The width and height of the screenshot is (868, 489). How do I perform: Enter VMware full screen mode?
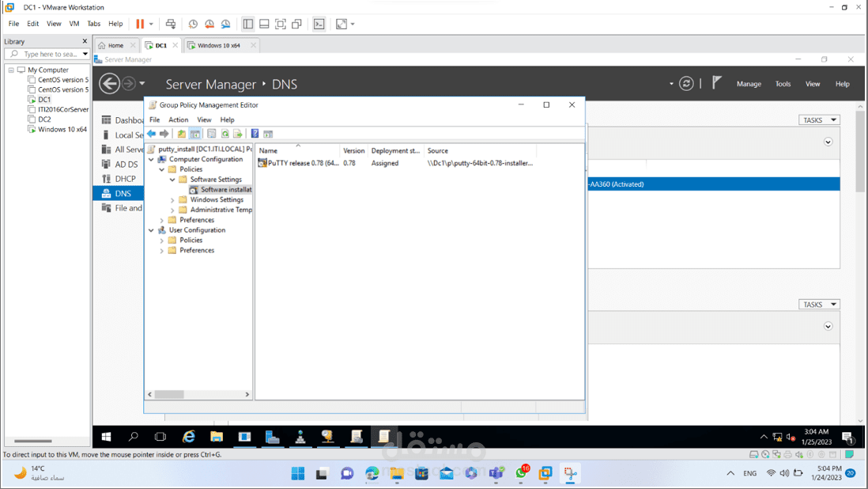(281, 24)
